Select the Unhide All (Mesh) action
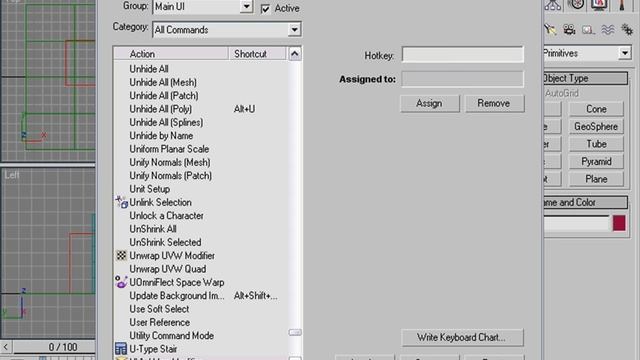This screenshot has width=640, height=360. (x=163, y=82)
